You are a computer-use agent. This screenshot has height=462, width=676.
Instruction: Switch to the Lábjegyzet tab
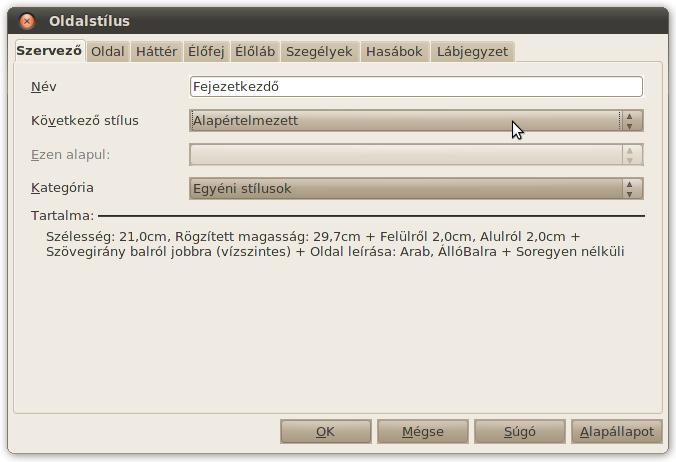click(472, 52)
